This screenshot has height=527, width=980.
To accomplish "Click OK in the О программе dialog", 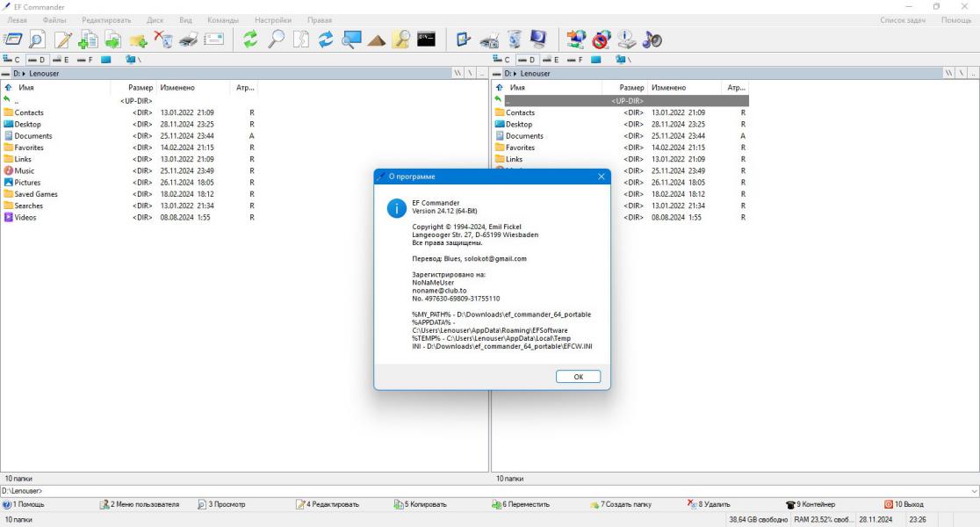I will point(578,376).
